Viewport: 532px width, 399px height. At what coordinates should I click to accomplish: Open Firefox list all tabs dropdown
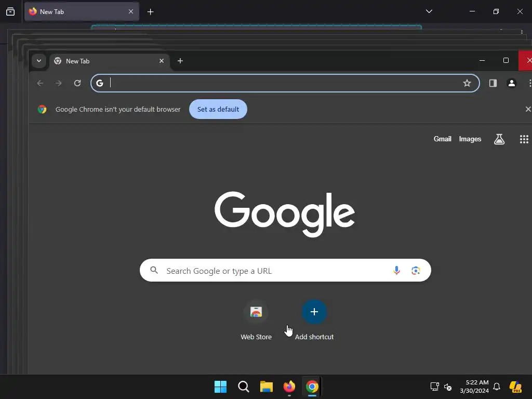pos(429,11)
